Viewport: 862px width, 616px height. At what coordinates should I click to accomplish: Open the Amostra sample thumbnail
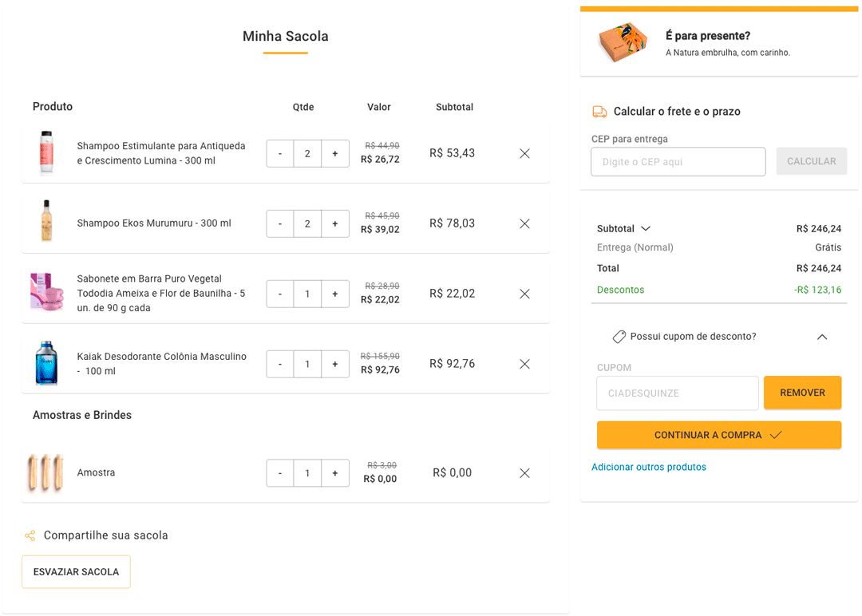tap(45, 472)
